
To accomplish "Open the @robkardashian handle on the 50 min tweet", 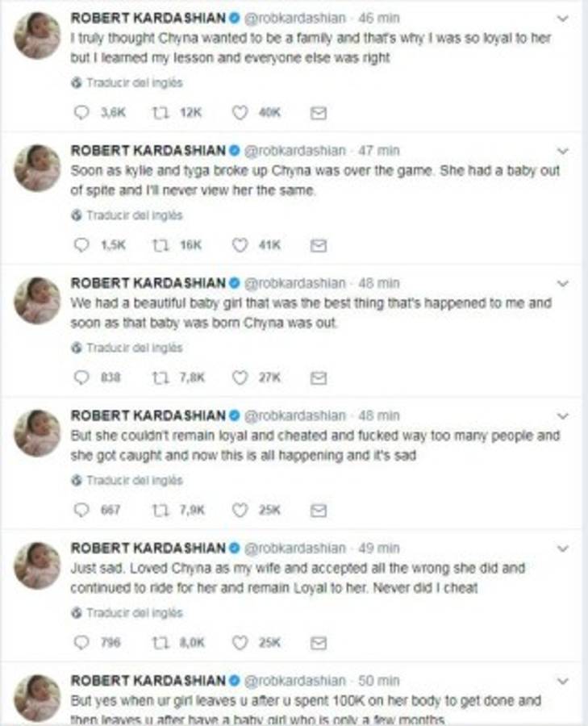I will 294,681.
